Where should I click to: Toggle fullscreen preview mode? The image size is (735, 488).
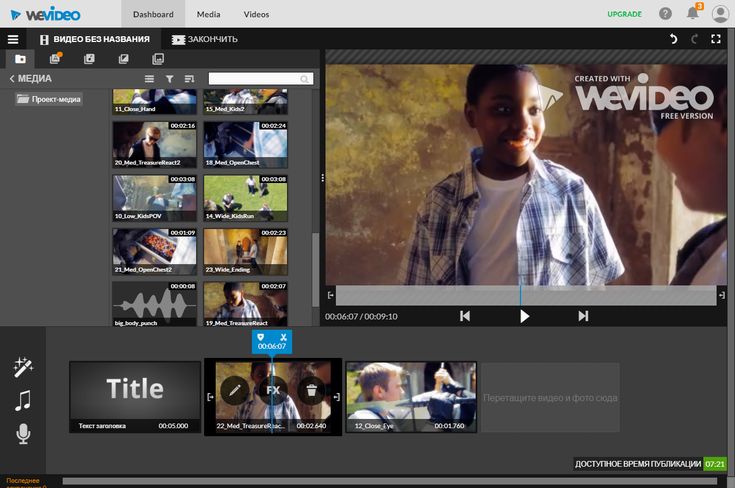716,39
